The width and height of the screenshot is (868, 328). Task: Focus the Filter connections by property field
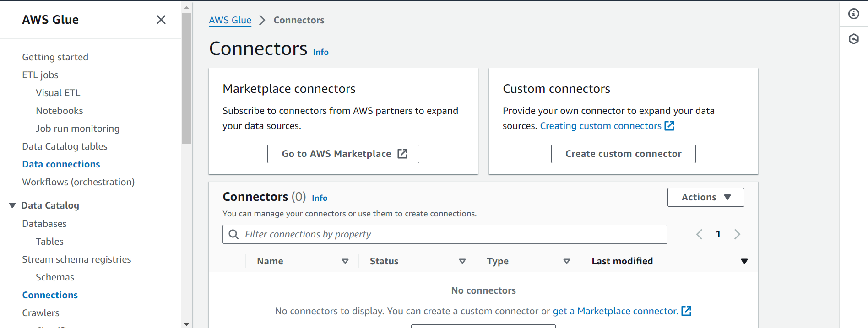[x=445, y=234]
